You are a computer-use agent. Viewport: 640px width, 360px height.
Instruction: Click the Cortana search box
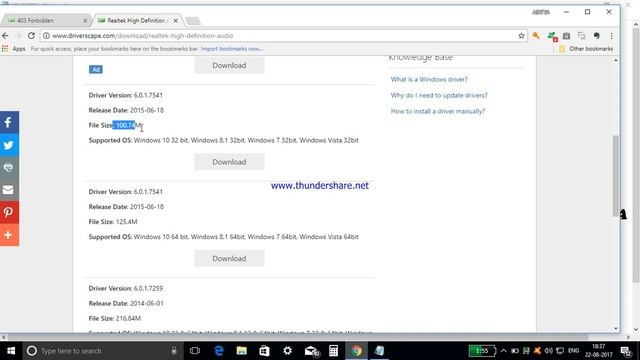(102, 351)
